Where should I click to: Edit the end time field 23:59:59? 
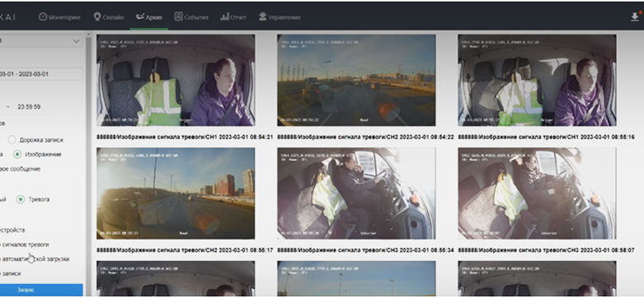coord(29,107)
